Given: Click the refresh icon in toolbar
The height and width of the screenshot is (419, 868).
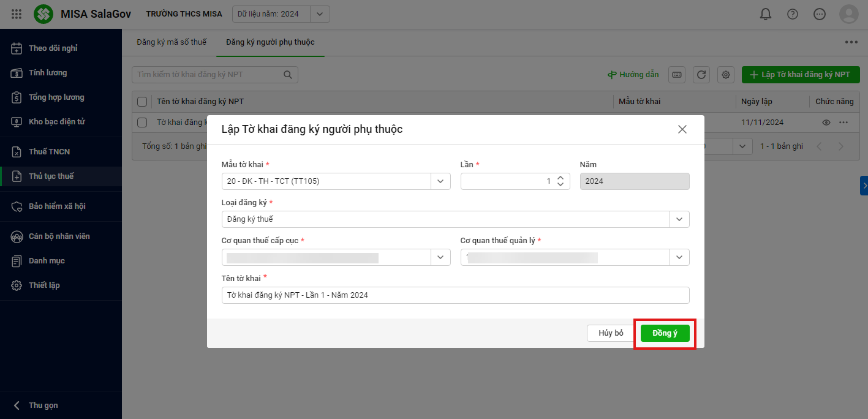Looking at the screenshot, I should click(x=701, y=75).
